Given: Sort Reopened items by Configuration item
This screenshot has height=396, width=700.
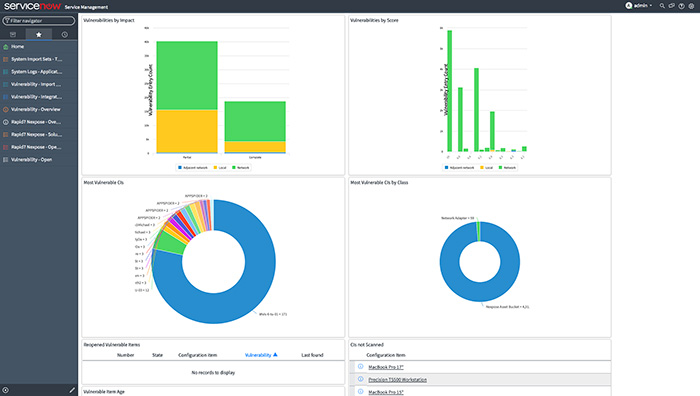Looking at the screenshot, I should 197,355.
